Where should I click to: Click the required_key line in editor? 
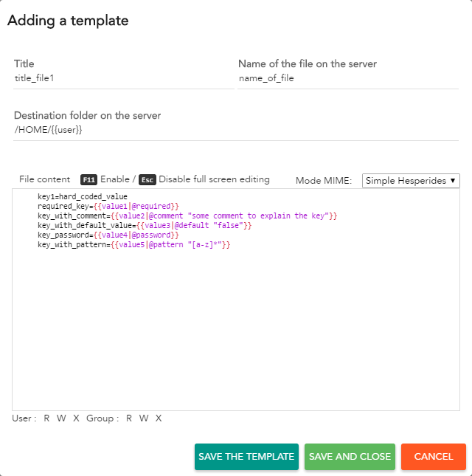tap(108, 206)
